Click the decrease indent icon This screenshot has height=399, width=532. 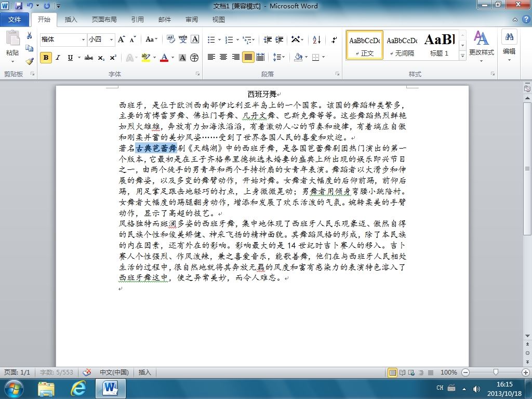click(268, 39)
